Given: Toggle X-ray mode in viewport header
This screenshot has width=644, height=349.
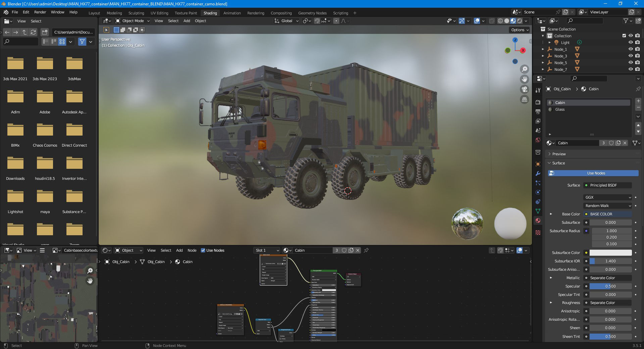Looking at the screenshot, I should 492,21.
